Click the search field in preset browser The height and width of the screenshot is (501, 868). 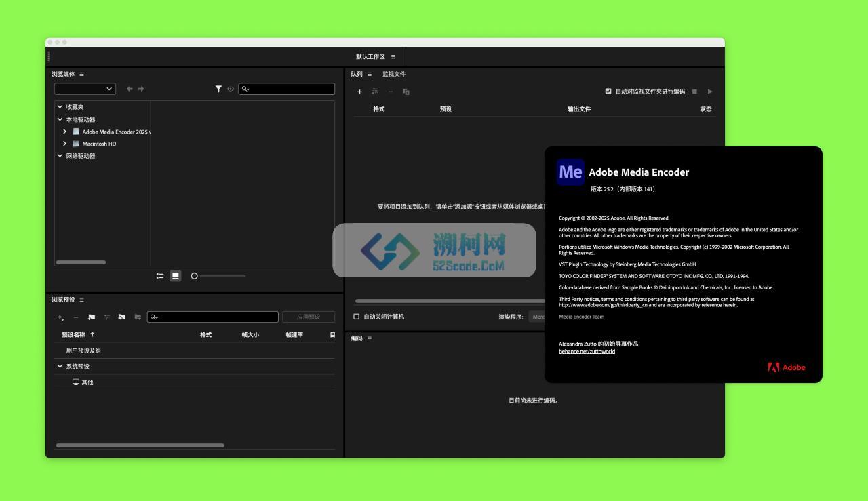[x=213, y=317]
